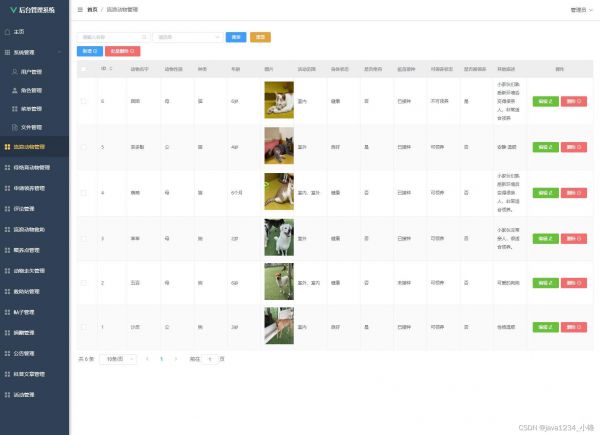The image size is (600, 435).
Task: Open 待领养动物管理 in the sidebar
Action: (x=32, y=168)
